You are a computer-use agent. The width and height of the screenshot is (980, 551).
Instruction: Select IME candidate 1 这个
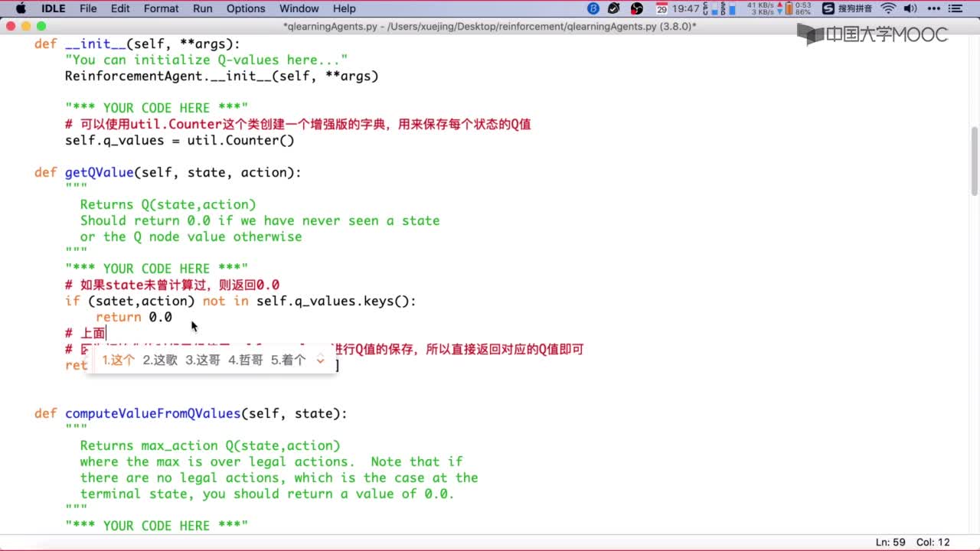pos(119,360)
